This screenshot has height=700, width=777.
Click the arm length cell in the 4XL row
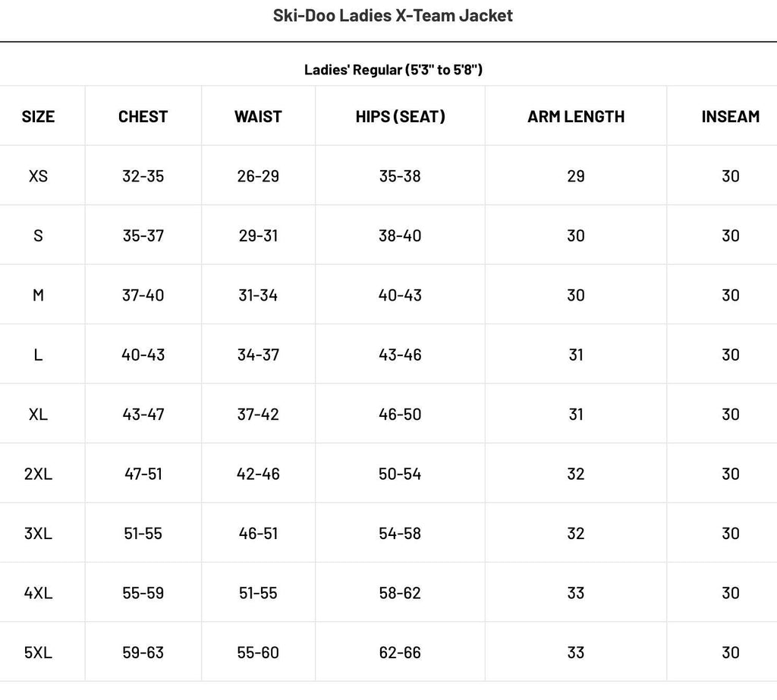point(576,593)
